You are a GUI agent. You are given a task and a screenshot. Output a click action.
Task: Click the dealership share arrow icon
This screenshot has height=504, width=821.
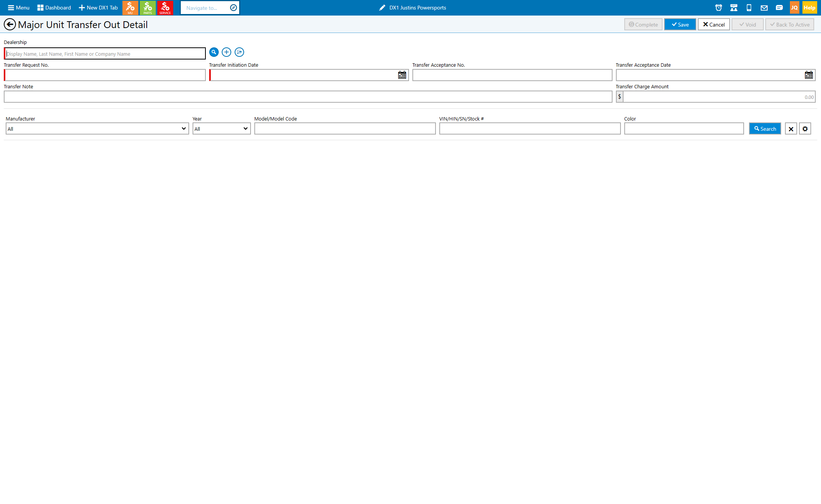click(x=239, y=52)
